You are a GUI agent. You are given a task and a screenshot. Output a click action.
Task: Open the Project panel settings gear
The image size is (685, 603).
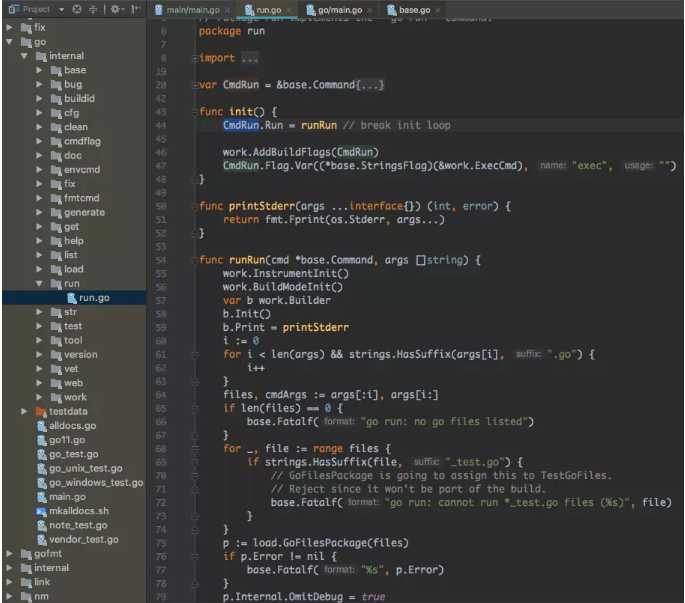(x=115, y=9)
